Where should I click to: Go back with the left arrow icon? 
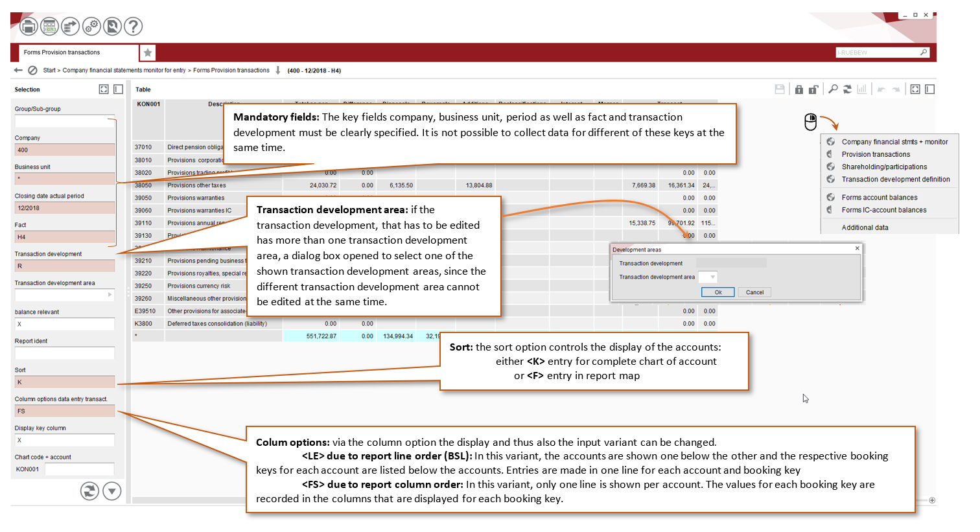pos(18,70)
